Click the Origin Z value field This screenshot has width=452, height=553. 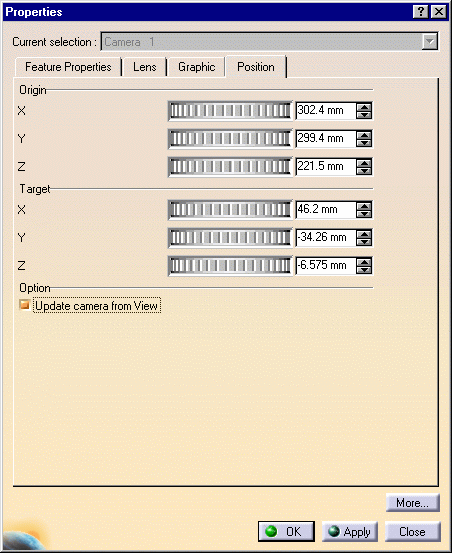325,166
